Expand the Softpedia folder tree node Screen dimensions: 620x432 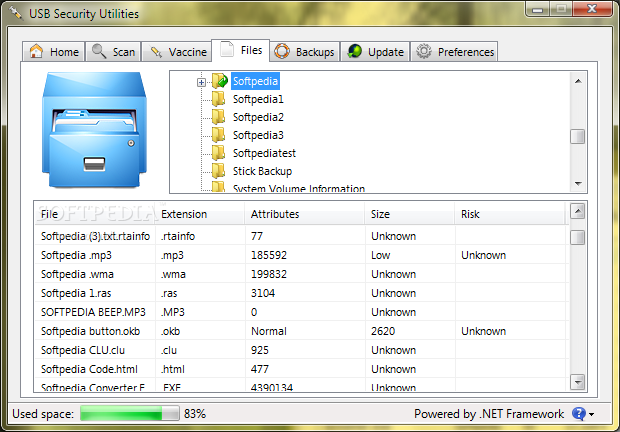point(201,82)
